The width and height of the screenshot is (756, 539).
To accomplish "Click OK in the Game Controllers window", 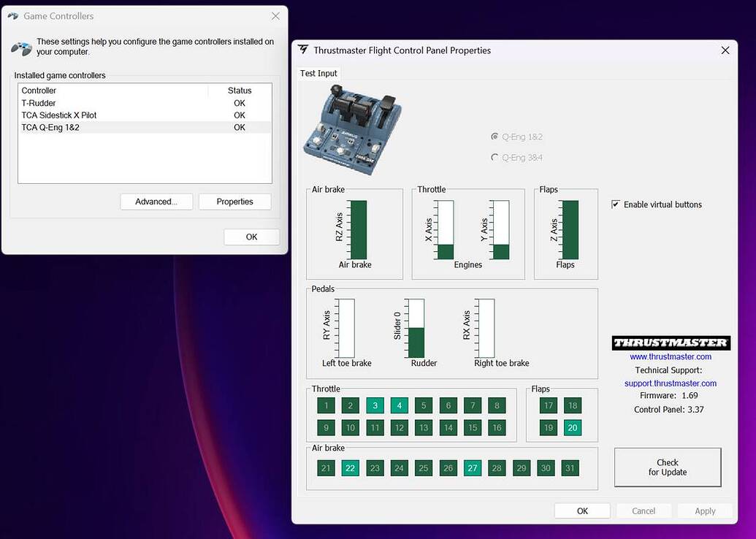I will [x=252, y=237].
